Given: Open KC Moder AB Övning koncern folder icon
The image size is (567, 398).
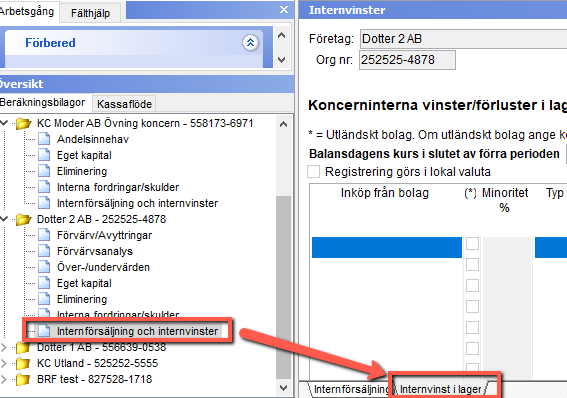Looking at the screenshot, I should point(24,124).
